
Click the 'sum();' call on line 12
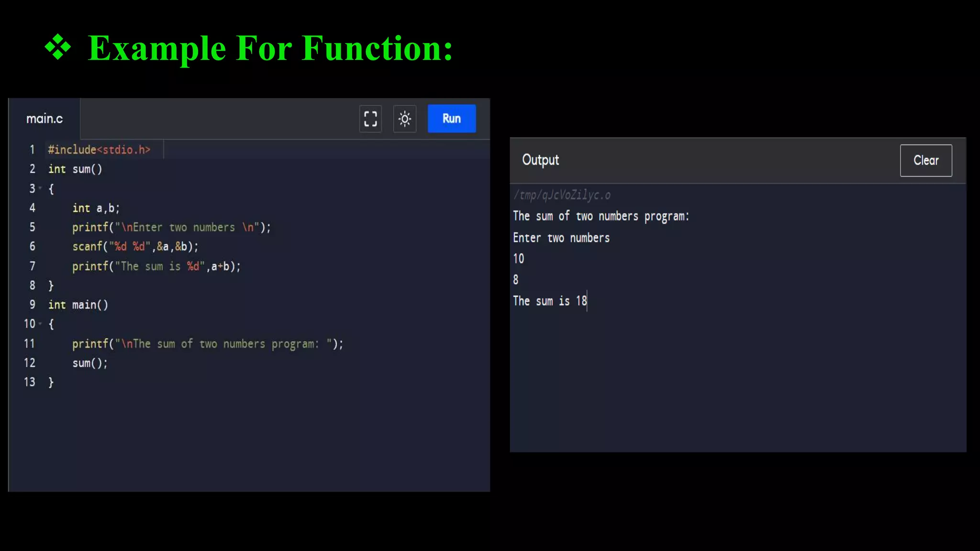(x=90, y=363)
